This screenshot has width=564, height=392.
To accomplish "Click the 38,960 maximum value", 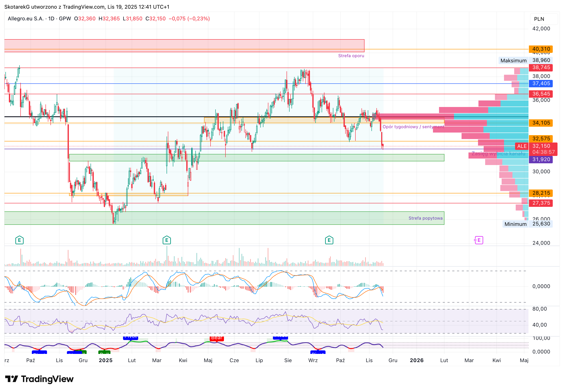I will point(541,60).
